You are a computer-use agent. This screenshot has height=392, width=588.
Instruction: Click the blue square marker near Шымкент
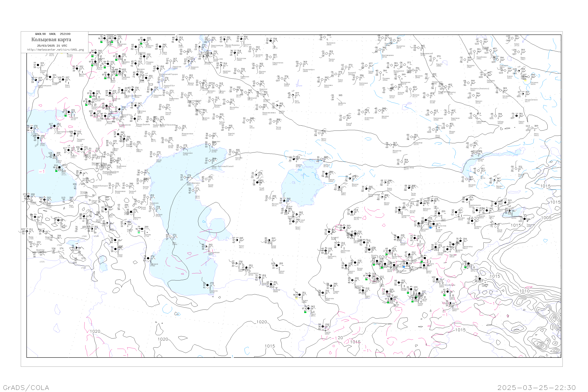(x=430, y=228)
